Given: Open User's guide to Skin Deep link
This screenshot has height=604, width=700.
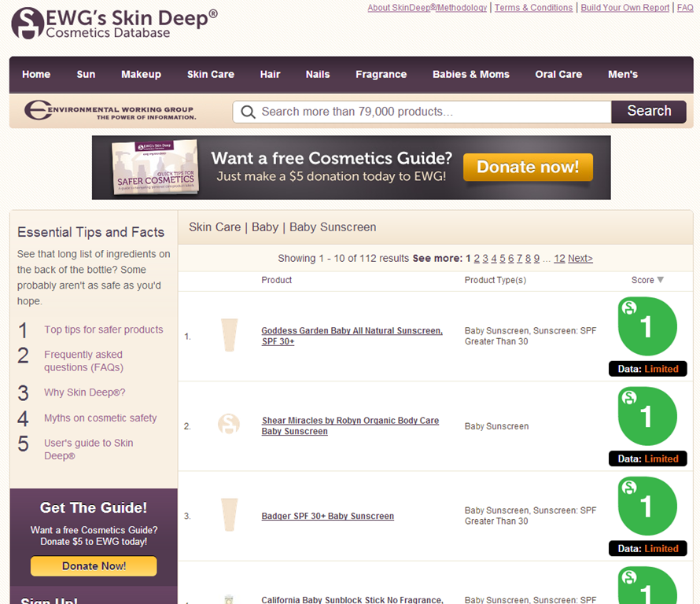Looking at the screenshot, I should [x=88, y=449].
